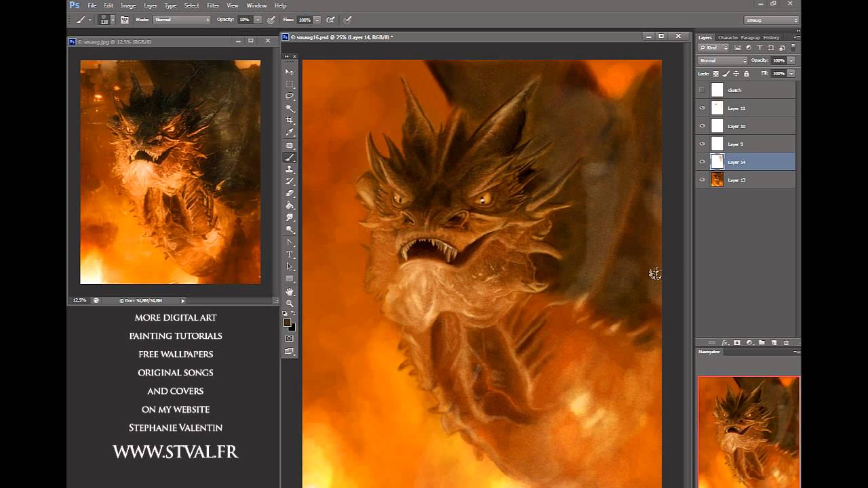Select the Brush tool in the toolbox
The height and width of the screenshot is (488, 868).
click(290, 157)
